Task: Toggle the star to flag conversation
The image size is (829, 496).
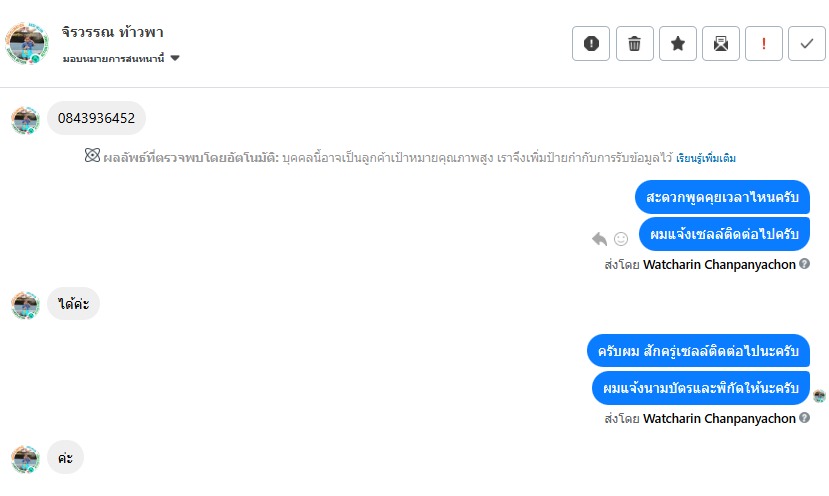Action: [677, 43]
